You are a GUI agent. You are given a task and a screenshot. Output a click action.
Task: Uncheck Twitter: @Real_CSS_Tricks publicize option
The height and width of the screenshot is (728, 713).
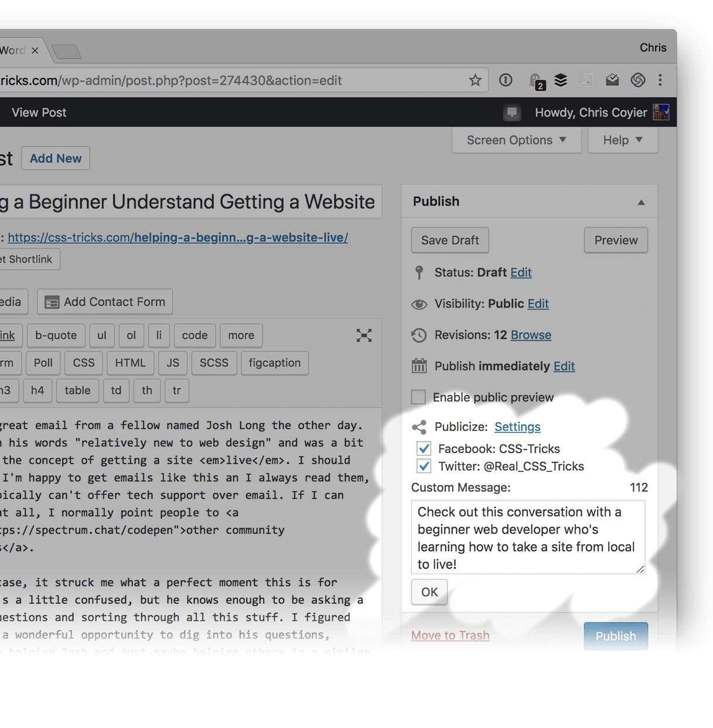[424, 466]
